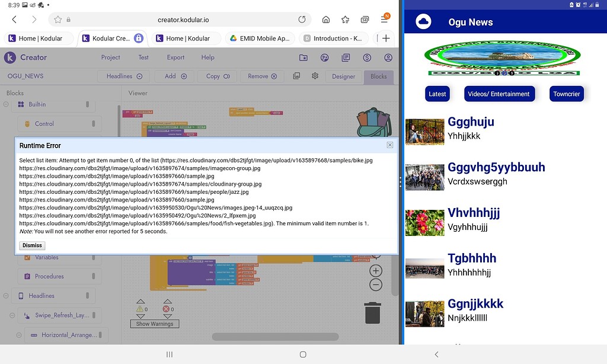The width and height of the screenshot is (607, 364).
Task: Open the Test menu
Action: click(x=143, y=58)
